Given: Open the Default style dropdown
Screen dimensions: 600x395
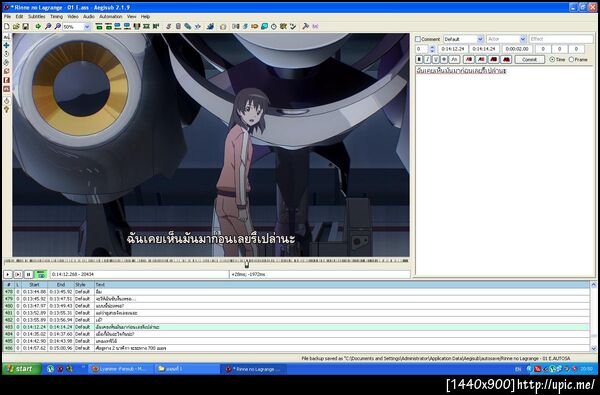Looking at the screenshot, I should pyautogui.click(x=480, y=39).
